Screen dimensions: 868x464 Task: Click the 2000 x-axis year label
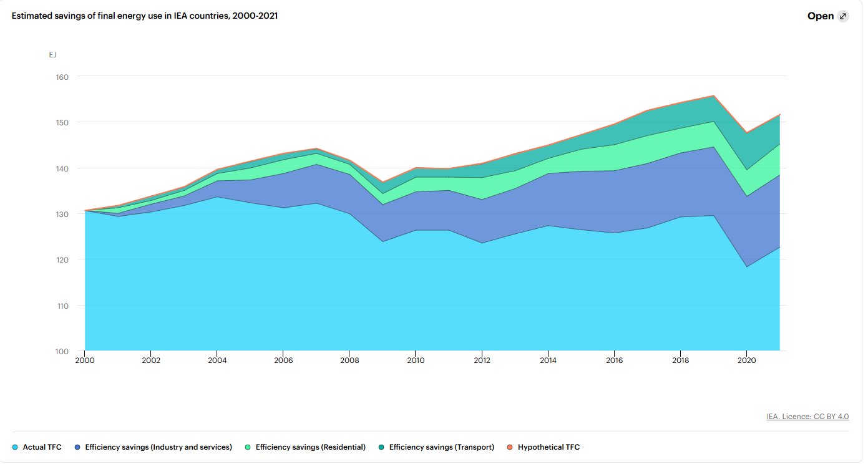(x=84, y=360)
